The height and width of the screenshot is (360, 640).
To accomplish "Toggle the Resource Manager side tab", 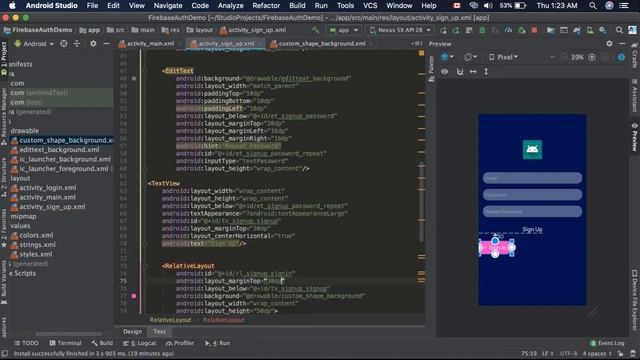I will [x=4, y=116].
